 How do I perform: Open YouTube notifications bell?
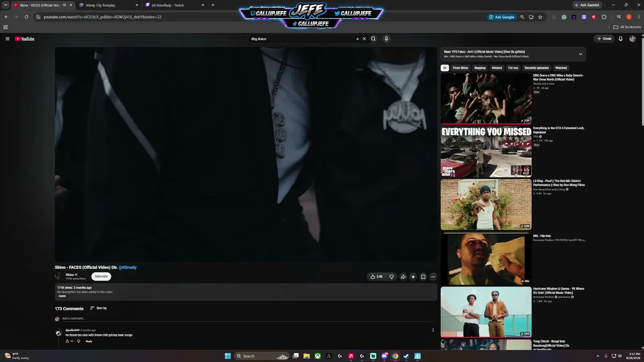(620, 39)
